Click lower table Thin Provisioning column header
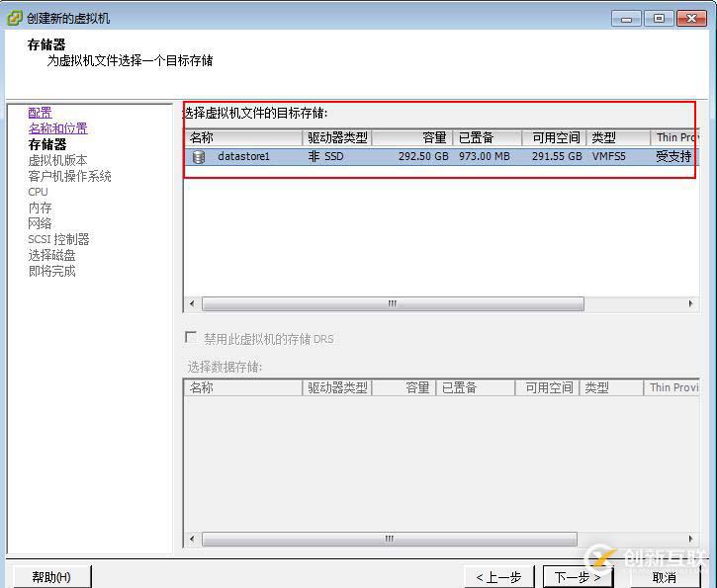 [672, 387]
